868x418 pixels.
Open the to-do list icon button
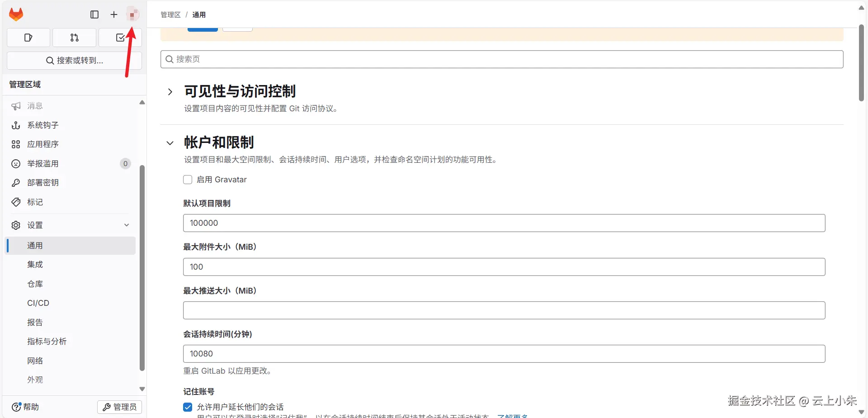point(120,38)
